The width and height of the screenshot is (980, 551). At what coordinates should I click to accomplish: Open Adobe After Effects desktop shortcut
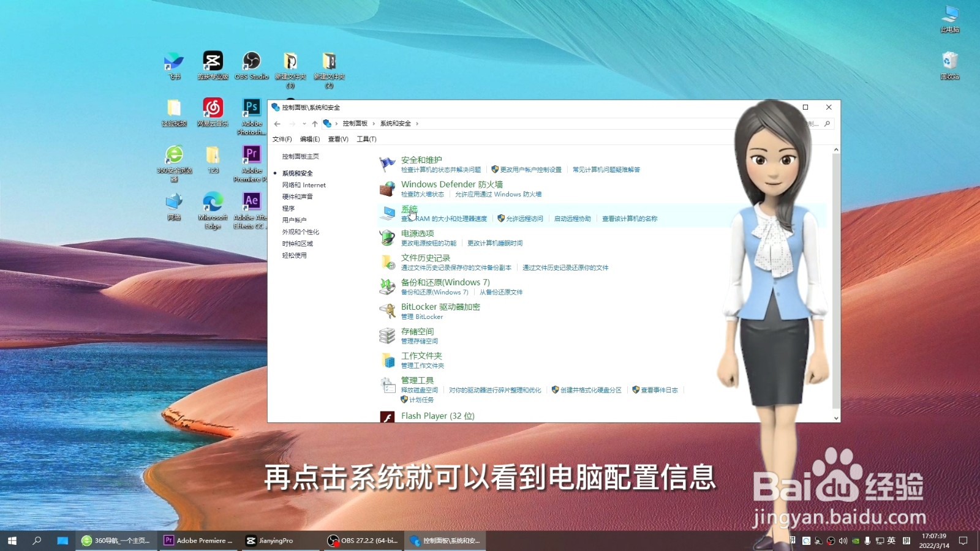[252, 211]
